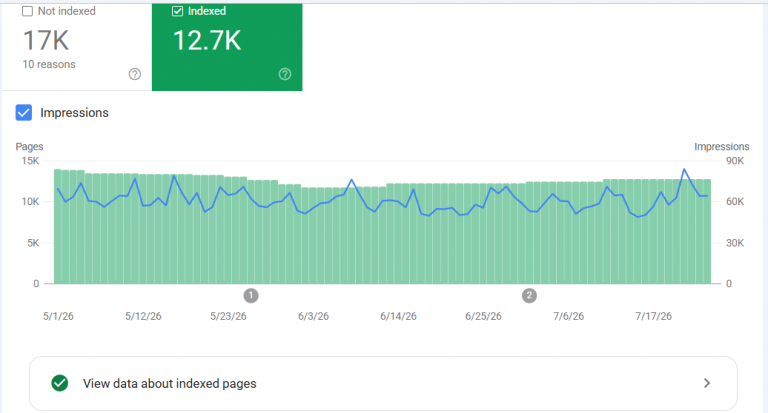Select the Not indexed 17K card
This screenshot has width=768, height=413.
(x=77, y=47)
